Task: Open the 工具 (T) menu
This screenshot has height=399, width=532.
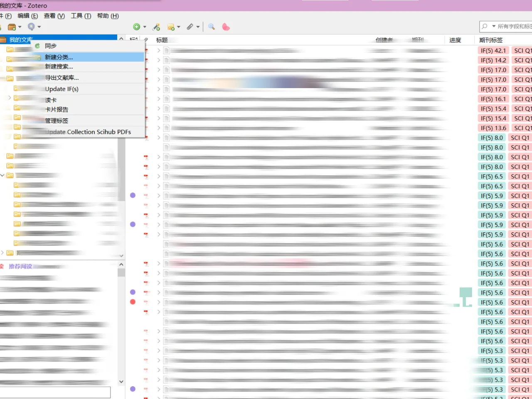Action: pos(81,16)
